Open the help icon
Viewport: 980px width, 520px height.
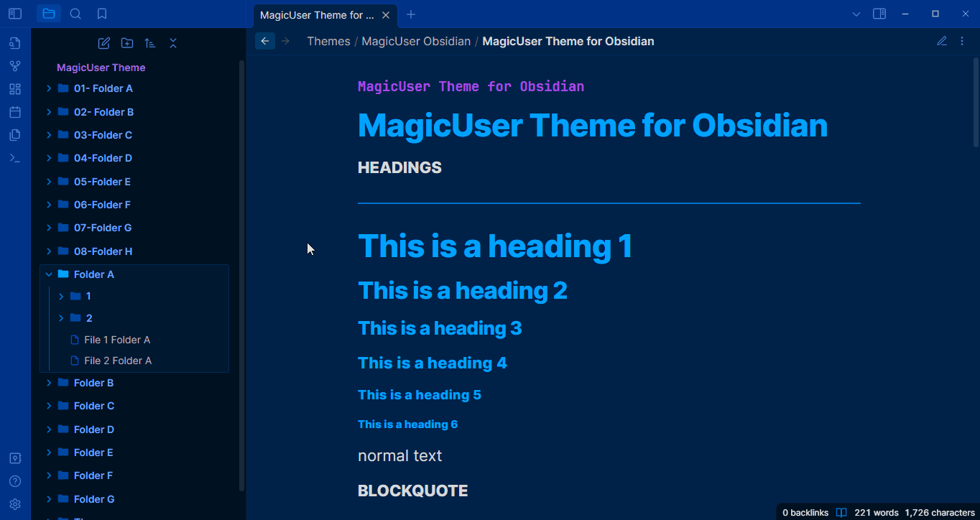pos(15,481)
